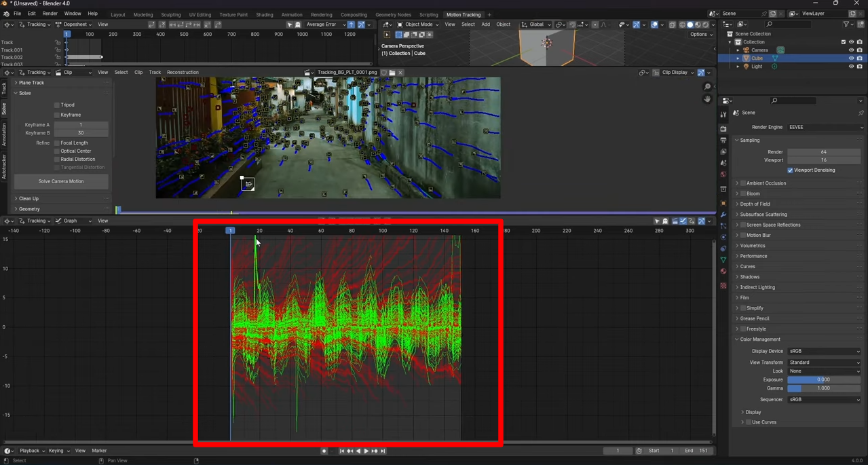Enable Motion Blur checkbox
Image resolution: width=868 pixels, height=465 pixels.
point(743,236)
